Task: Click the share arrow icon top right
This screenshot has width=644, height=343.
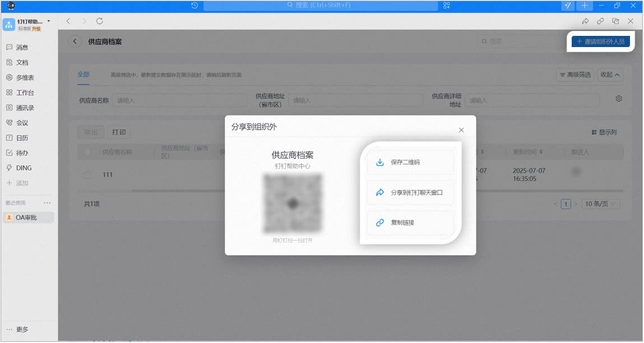Action: coord(585,21)
